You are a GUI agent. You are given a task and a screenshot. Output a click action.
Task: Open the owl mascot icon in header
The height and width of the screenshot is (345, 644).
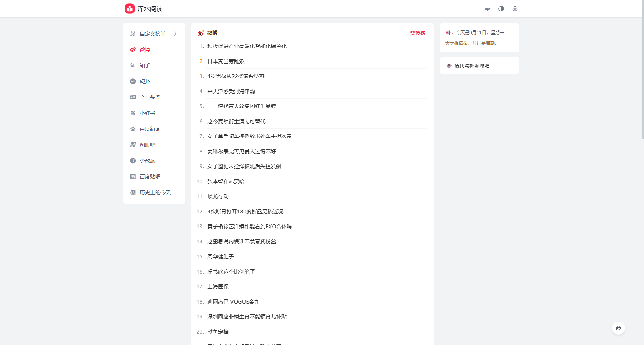(487, 9)
